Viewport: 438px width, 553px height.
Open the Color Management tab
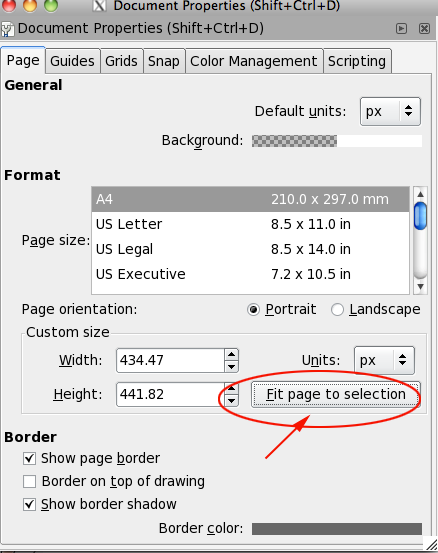pos(254,61)
